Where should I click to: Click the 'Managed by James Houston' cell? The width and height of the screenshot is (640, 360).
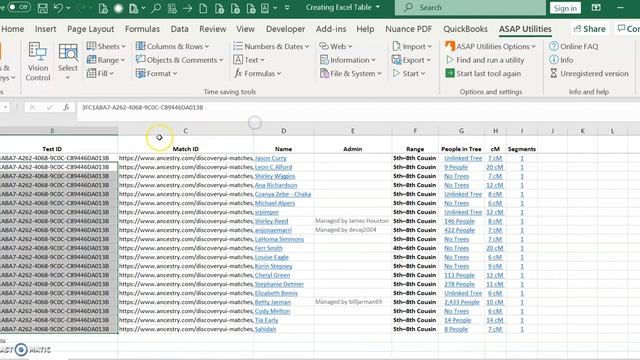tap(352, 221)
